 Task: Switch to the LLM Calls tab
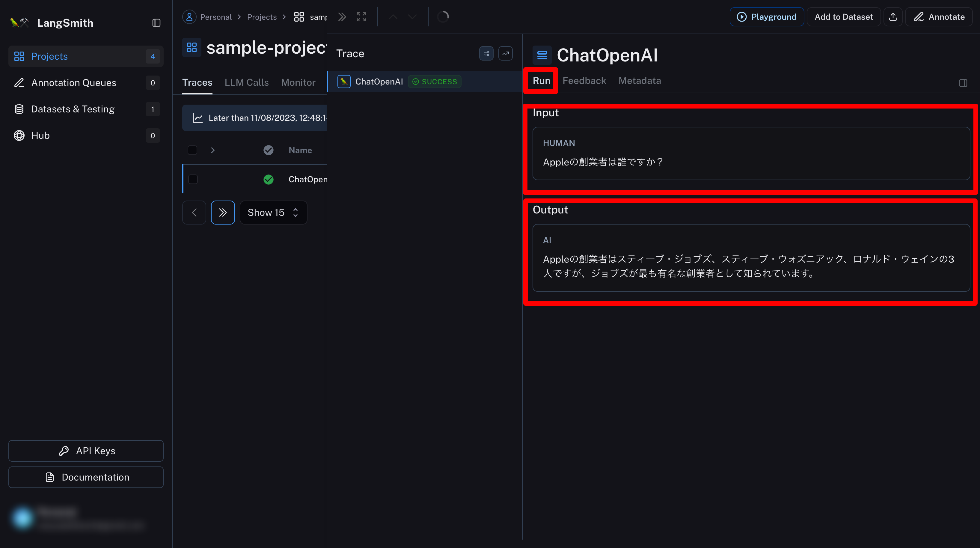coord(247,82)
